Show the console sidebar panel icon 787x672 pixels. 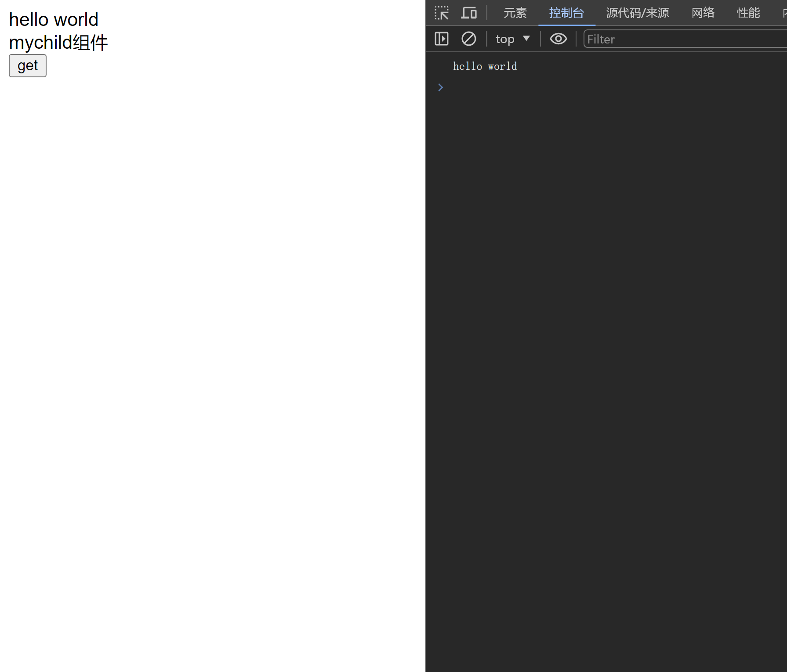pos(441,39)
